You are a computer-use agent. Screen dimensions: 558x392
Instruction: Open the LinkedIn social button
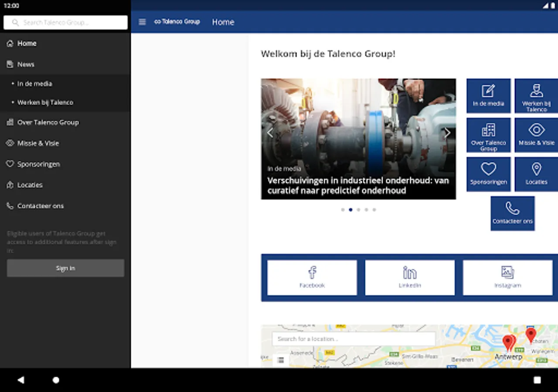[x=410, y=277]
